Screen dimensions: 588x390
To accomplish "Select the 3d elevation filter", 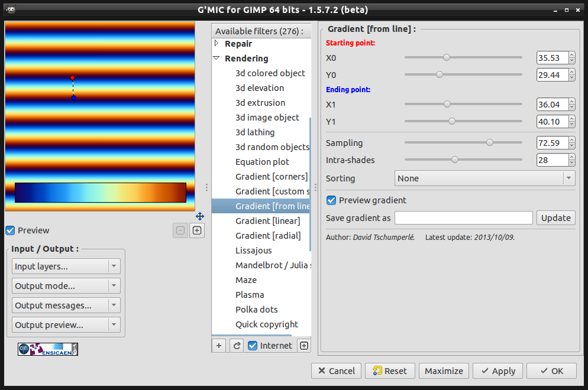I will pos(260,88).
